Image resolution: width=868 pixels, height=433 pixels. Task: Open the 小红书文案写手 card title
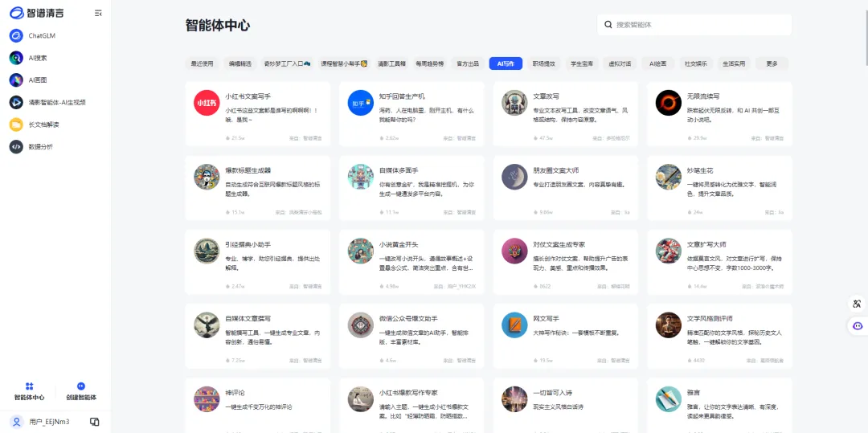tap(248, 96)
